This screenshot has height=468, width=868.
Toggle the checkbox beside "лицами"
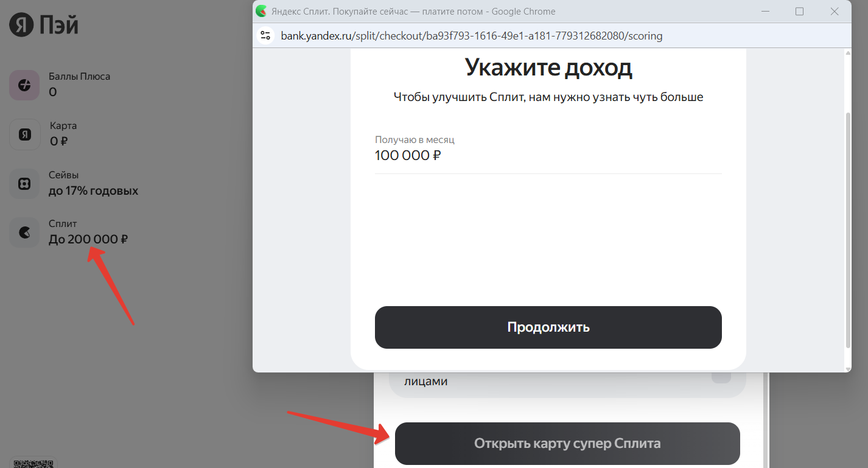pyautogui.click(x=721, y=377)
